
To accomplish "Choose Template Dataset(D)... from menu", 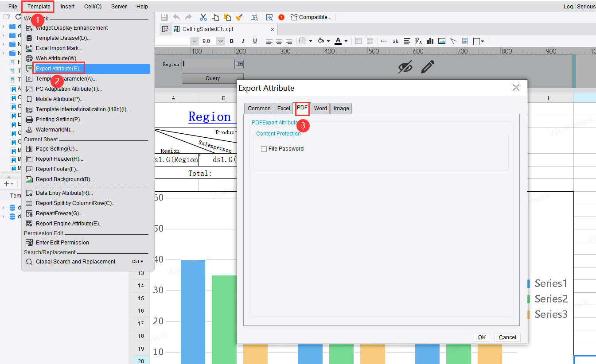I will 87,38.
